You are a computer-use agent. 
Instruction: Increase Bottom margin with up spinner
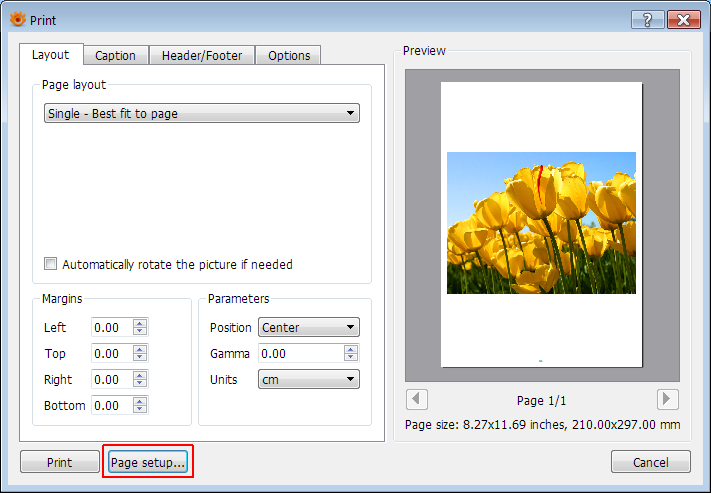(140, 401)
